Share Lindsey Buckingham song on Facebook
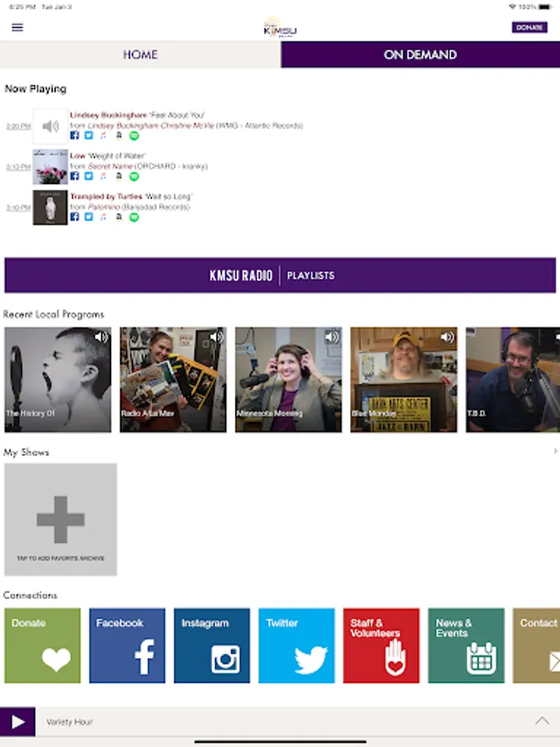The image size is (560, 747). pyautogui.click(x=75, y=135)
